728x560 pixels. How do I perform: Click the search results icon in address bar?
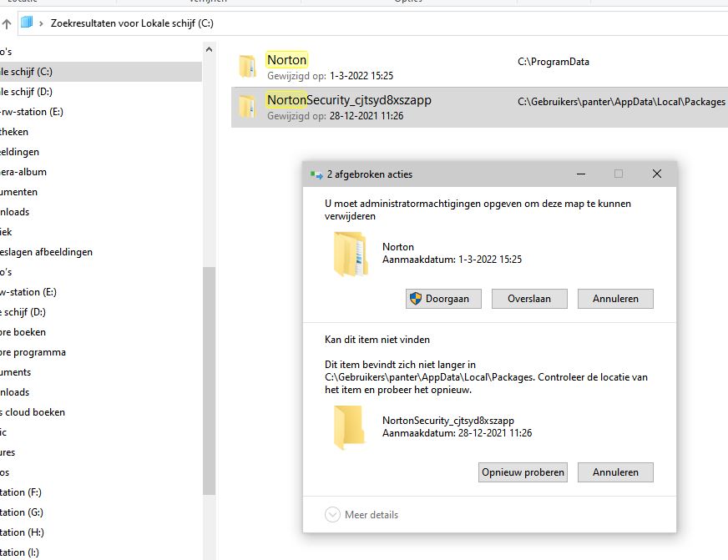[27, 23]
